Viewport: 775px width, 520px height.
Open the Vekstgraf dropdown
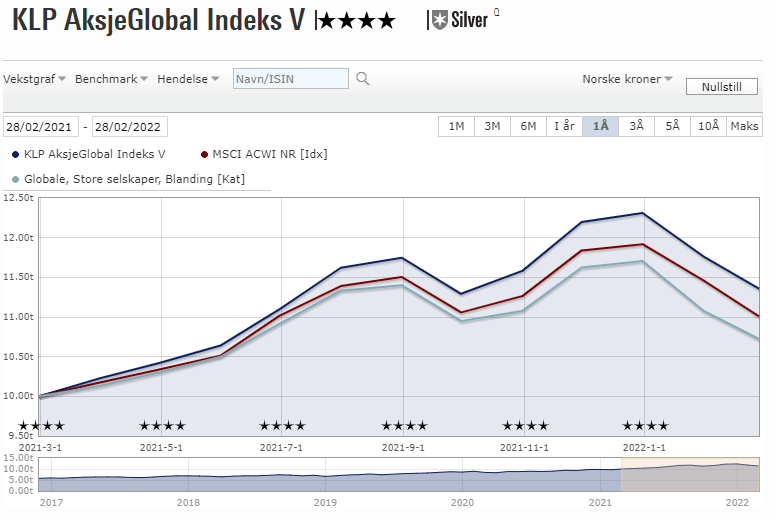[x=35, y=79]
